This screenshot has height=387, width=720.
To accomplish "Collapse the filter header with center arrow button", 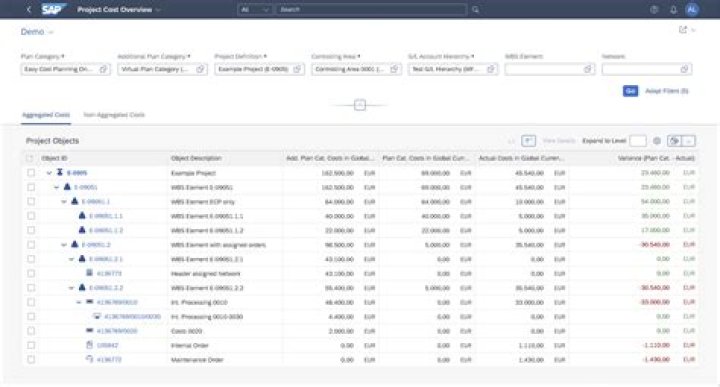I will [360, 105].
